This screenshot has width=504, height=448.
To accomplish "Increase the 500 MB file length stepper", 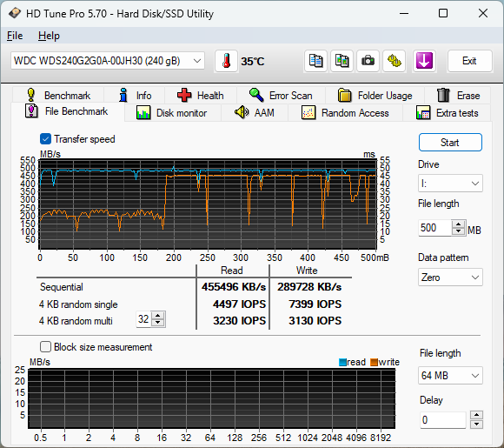I will (458, 224).
